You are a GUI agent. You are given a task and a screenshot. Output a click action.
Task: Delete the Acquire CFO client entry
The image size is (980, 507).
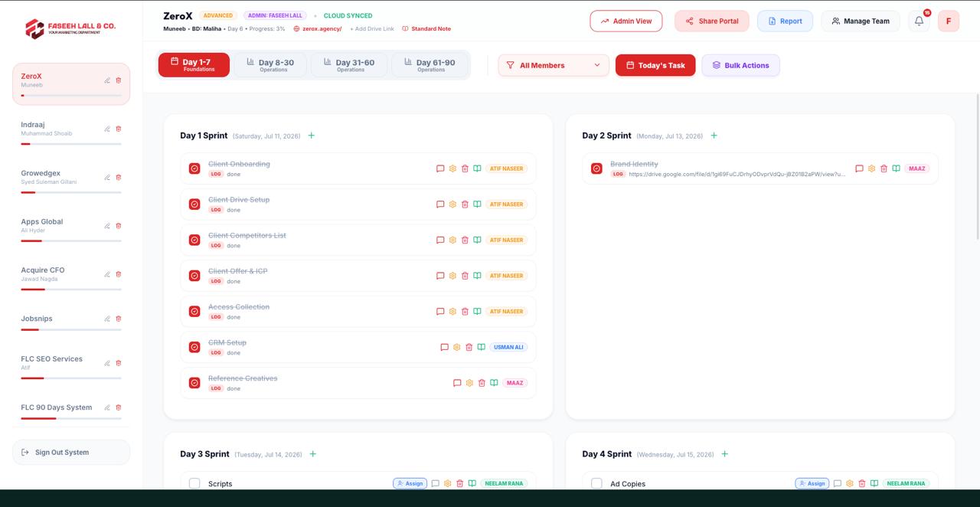(119, 274)
